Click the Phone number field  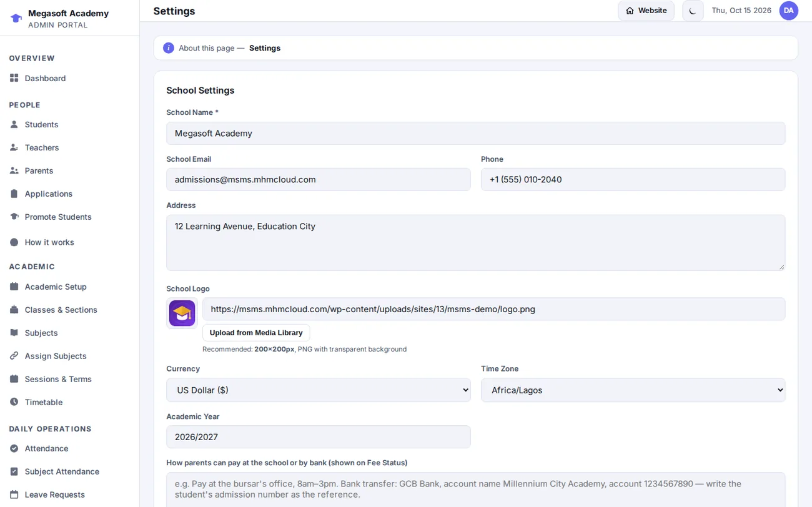tap(633, 180)
